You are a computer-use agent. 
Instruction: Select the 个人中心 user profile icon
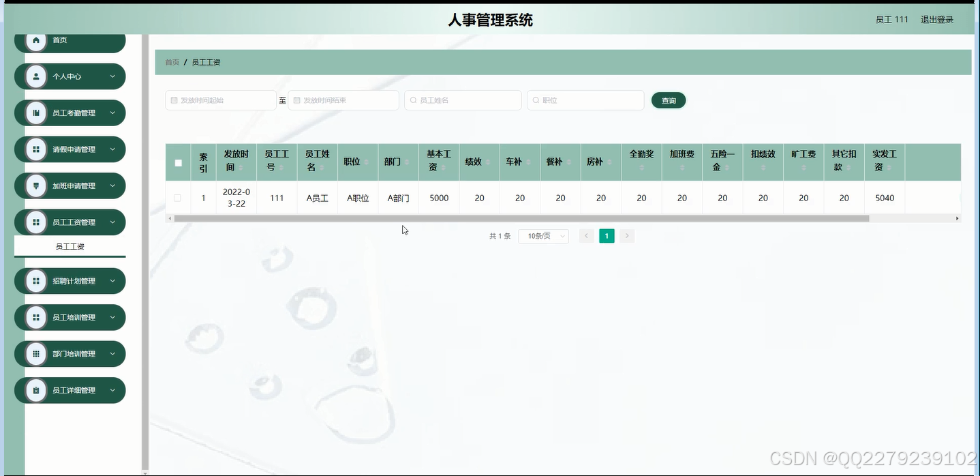coord(36,76)
